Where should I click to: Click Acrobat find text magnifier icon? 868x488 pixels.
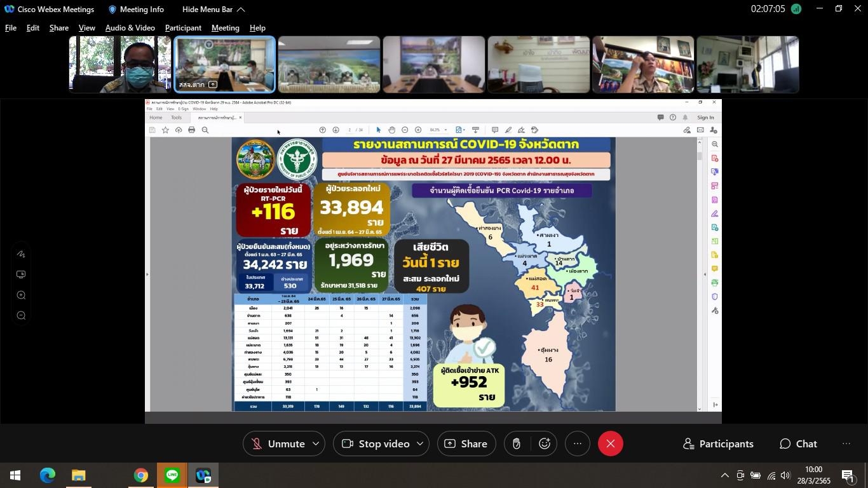pos(205,130)
